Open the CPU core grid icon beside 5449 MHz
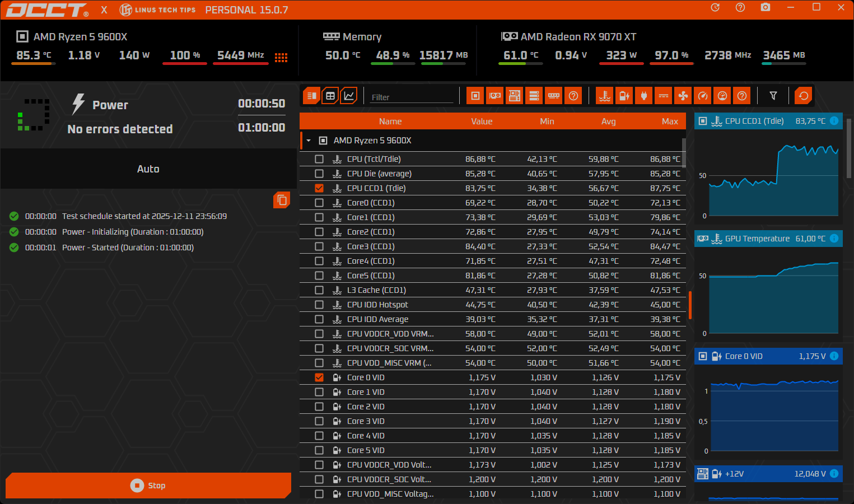This screenshot has width=854, height=504. click(x=281, y=57)
